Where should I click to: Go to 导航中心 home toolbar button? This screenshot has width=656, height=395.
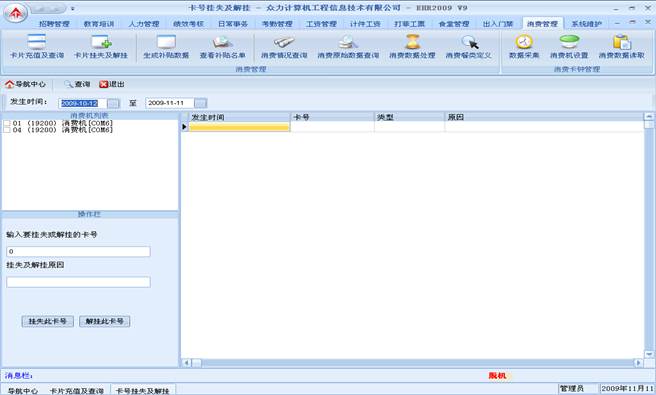[x=25, y=84]
